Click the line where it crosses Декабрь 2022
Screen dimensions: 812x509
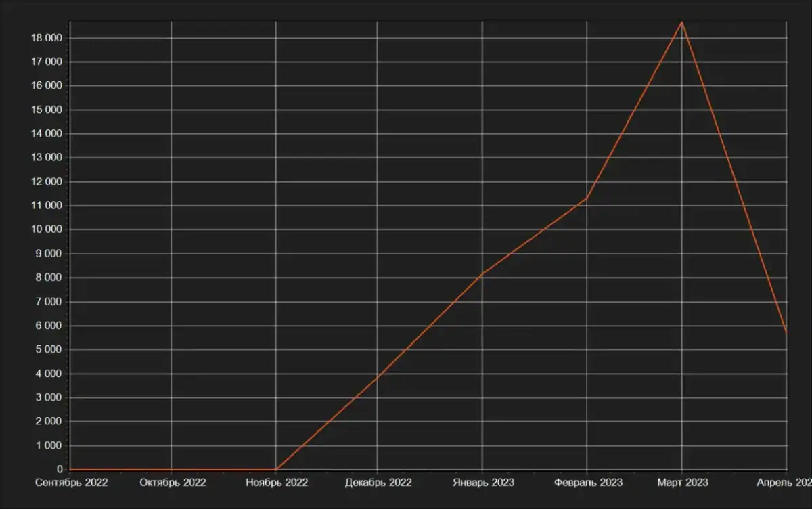click(x=378, y=374)
